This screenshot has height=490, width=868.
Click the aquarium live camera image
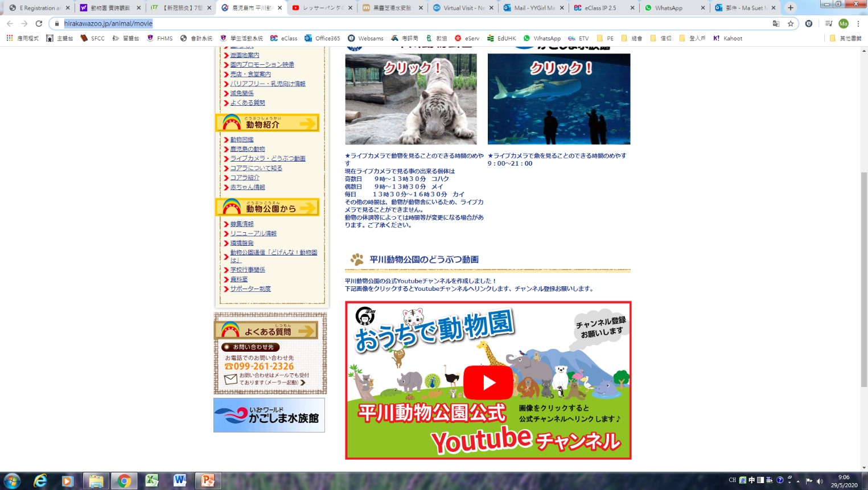[x=558, y=99]
